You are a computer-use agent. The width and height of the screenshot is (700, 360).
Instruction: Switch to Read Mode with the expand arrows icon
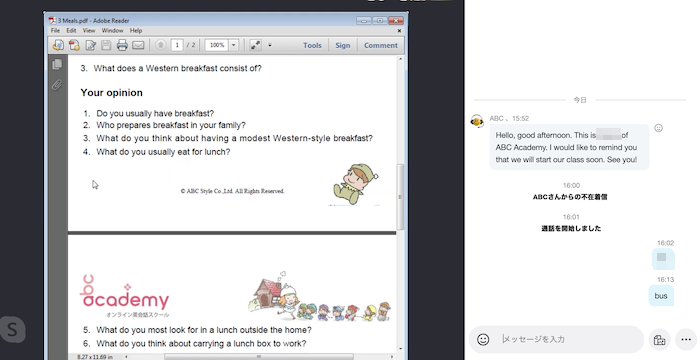255,45
